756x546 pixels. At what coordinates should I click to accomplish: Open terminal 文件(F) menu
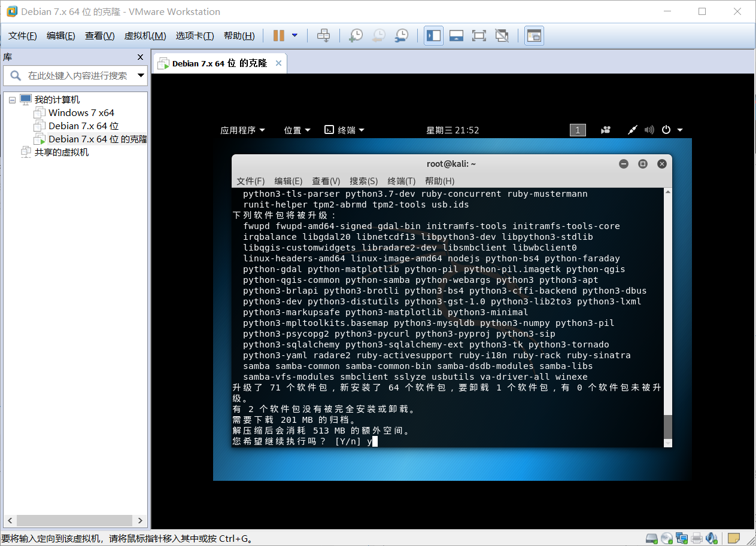click(250, 181)
